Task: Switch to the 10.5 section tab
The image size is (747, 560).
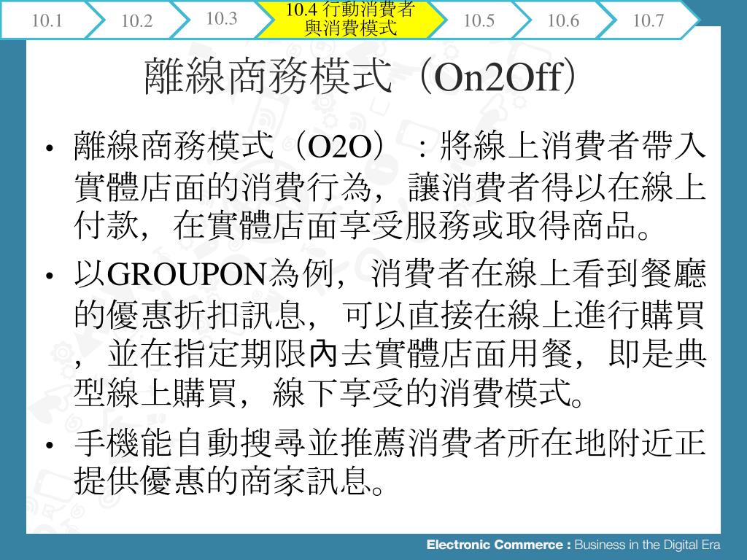Action: click(479, 20)
